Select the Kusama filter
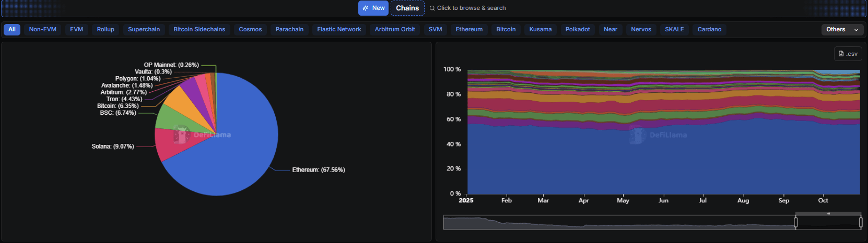Viewport: 868px width, 243px height. coord(541,29)
